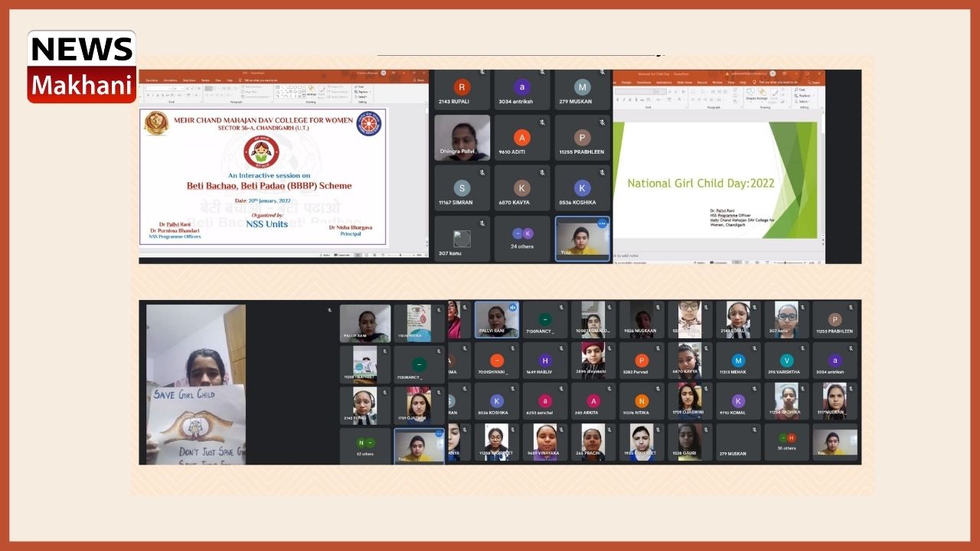Toggle Underline in the right PowerPoint Font group
The image size is (980, 551).
(x=629, y=99)
